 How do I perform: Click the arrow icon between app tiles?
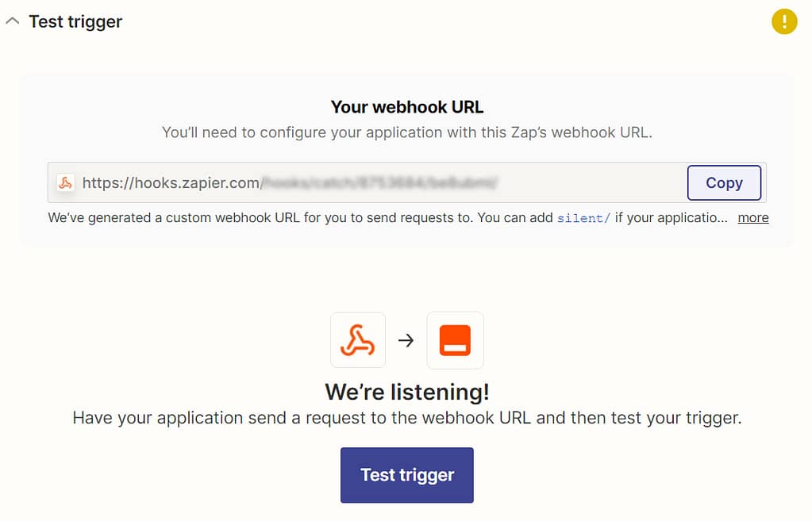point(406,340)
